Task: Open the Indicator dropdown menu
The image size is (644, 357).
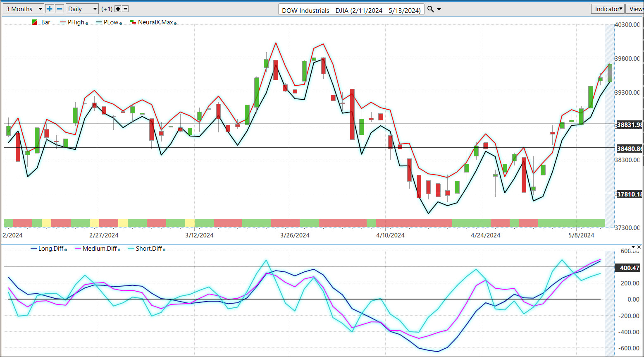Action: click(608, 9)
